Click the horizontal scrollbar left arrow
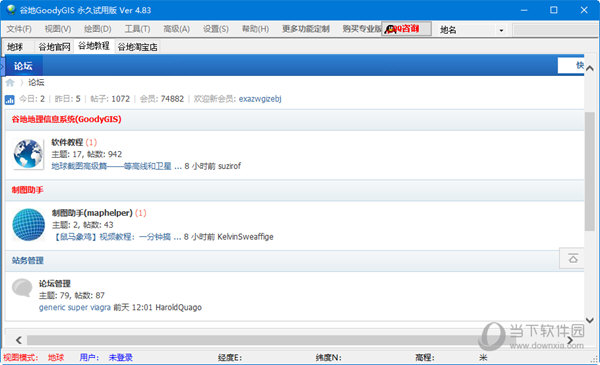Screen dimensions: 600x365 [x=19, y=340]
